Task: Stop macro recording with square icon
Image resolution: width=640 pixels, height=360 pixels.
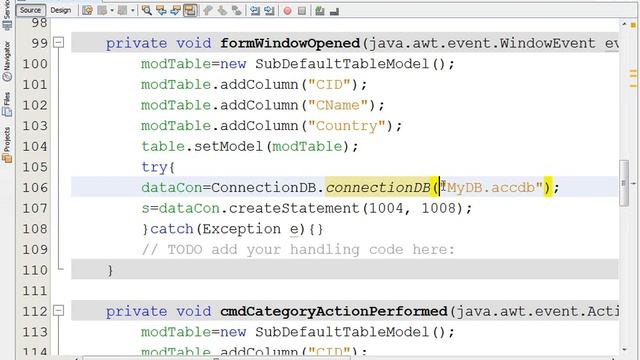Action: (302, 11)
